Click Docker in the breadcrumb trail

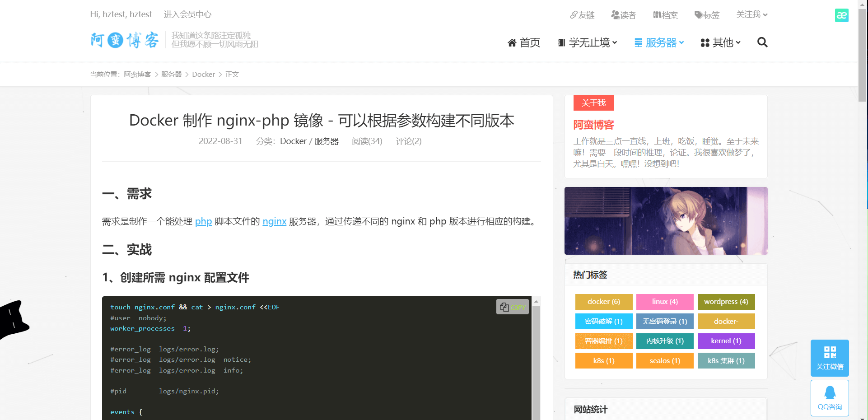[x=203, y=74]
